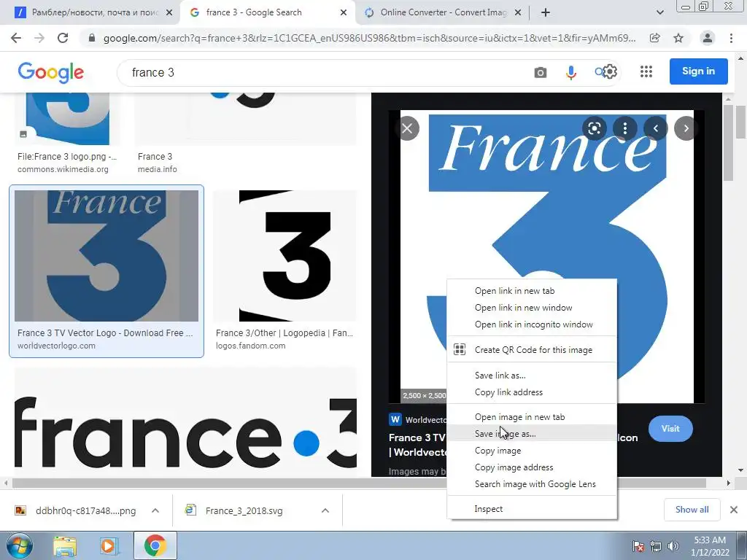Open the France 3 media.info result
The width and height of the screenshot is (747, 560).
[x=155, y=157]
